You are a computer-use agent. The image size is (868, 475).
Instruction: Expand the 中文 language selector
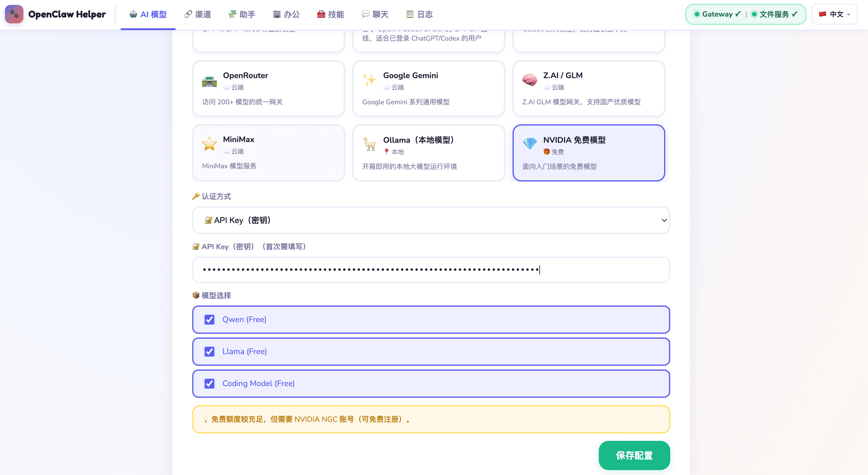(834, 14)
